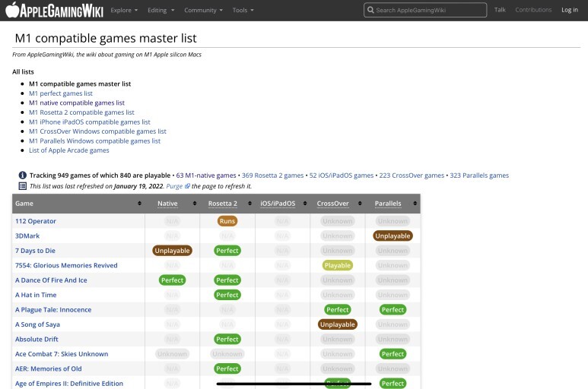Image resolution: width=588 pixels, height=389 pixels.
Task: Sort table by Parallels column arrows
Action: click(x=415, y=204)
